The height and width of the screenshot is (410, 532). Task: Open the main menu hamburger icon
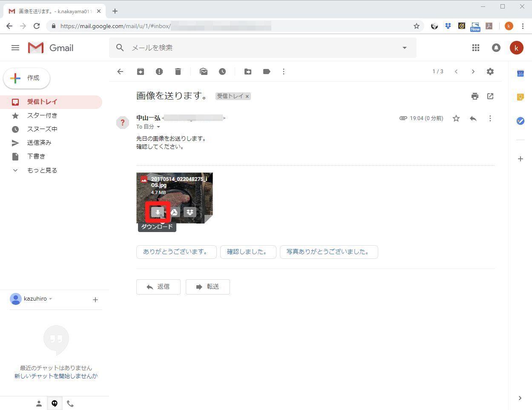pos(15,48)
